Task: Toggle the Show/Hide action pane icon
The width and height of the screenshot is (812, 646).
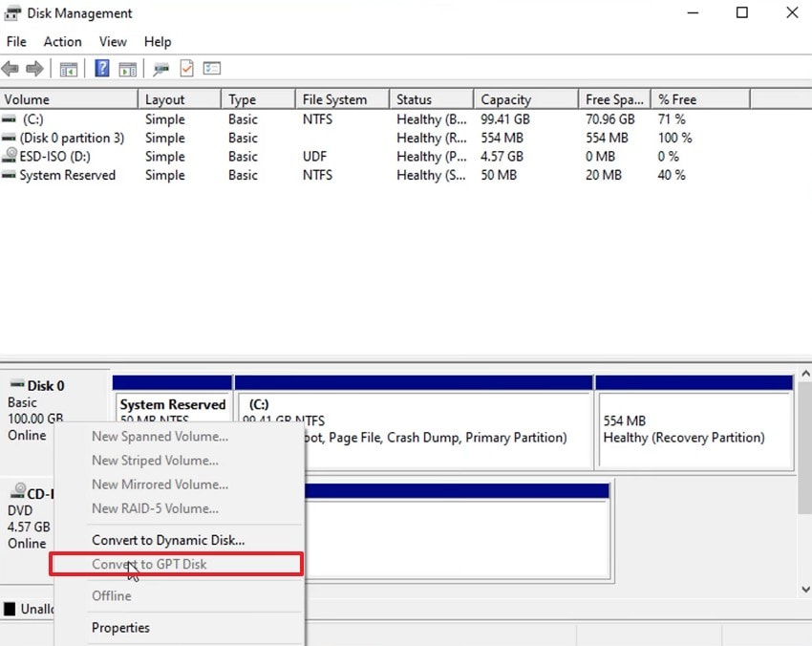Action: point(128,68)
